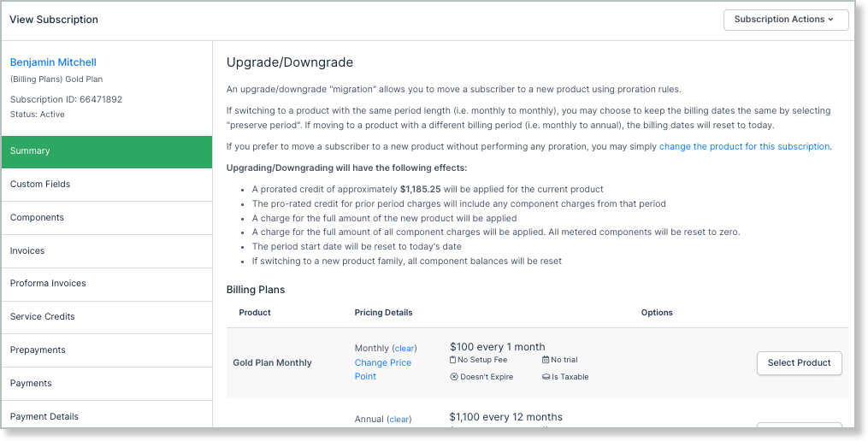Viewport: 868px width, 441px height.
Task: Click the View Subscription title
Action: (x=54, y=20)
